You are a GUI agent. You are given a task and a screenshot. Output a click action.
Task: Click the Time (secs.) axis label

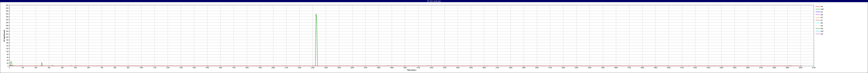411,70
